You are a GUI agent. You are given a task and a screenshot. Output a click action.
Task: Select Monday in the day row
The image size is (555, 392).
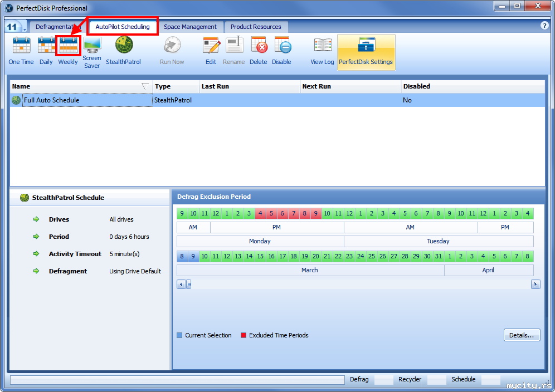260,241
